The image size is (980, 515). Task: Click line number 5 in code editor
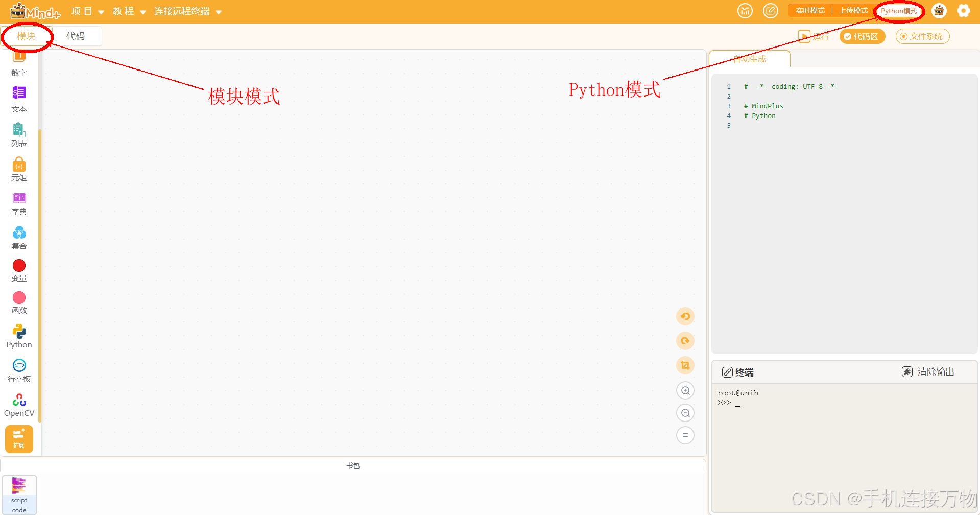click(729, 126)
